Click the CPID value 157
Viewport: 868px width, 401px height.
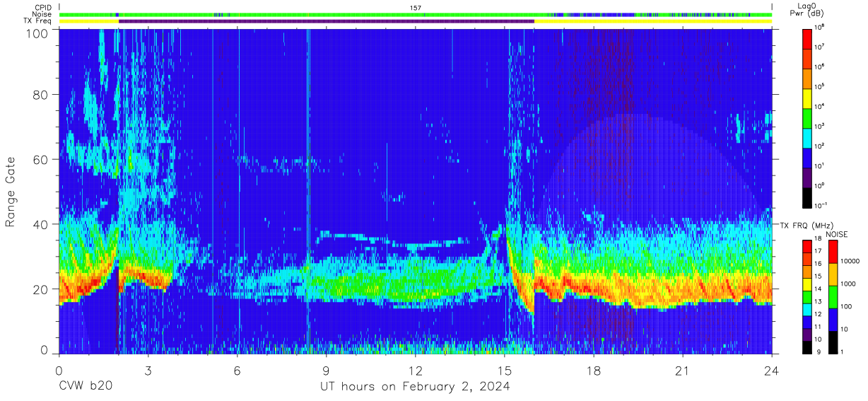pyautogui.click(x=416, y=8)
